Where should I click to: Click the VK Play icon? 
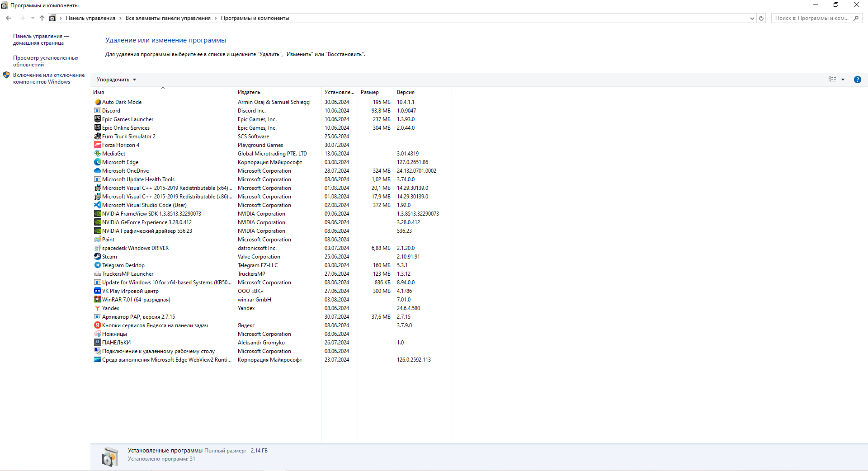pos(98,291)
